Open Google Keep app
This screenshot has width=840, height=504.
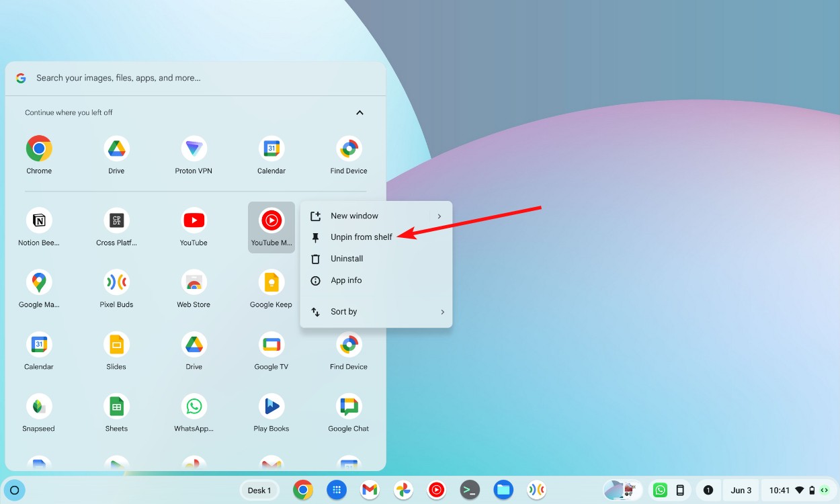pyautogui.click(x=271, y=282)
